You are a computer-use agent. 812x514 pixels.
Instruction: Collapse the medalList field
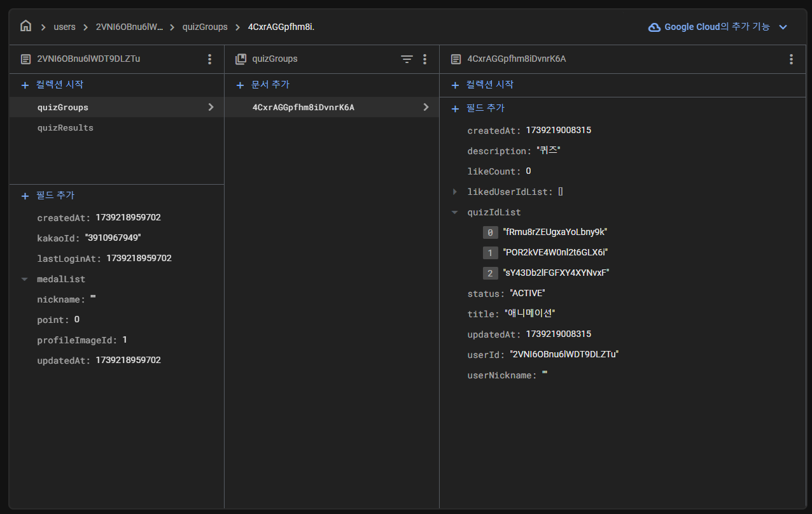(24, 279)
